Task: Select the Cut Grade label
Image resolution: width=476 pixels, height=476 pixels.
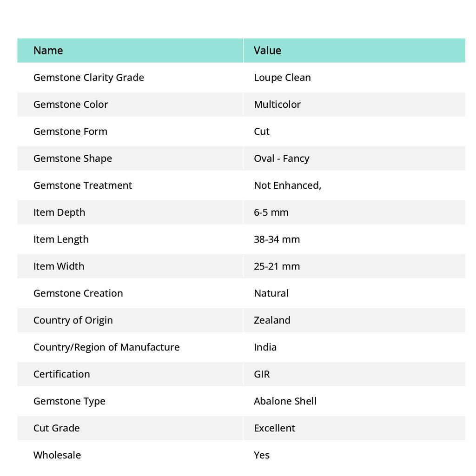Action: (56, 428)
